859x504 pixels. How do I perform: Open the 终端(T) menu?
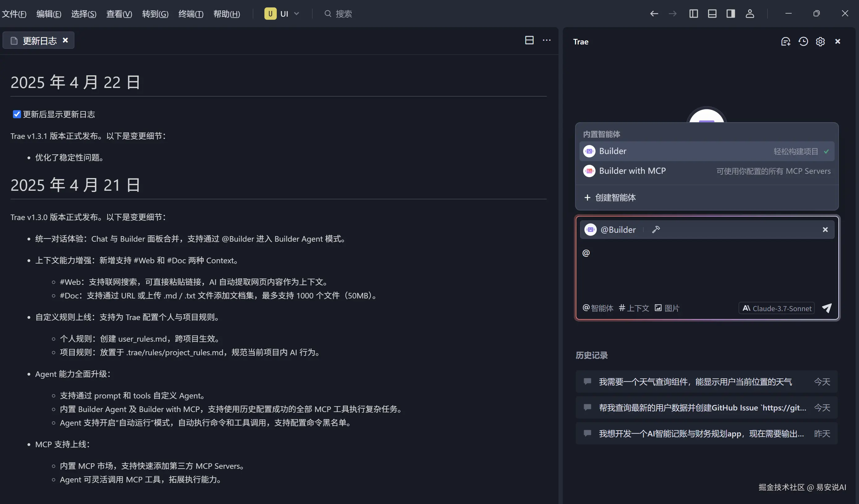pyautogui.click(x=191, y=14)
